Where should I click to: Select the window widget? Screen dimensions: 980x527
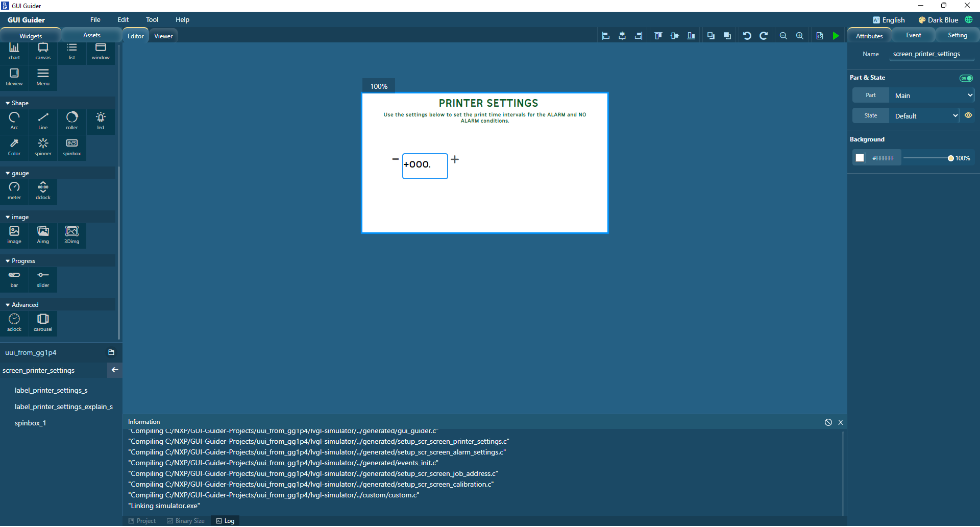click(x=101, y=52)
